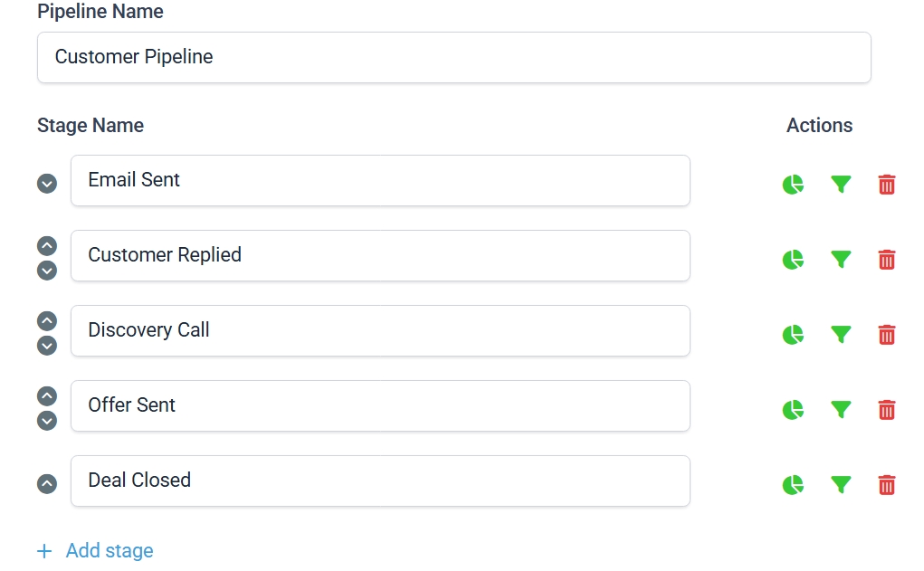
Task: Edit the Deal Closed stage name field
Action: pos(380,481)
